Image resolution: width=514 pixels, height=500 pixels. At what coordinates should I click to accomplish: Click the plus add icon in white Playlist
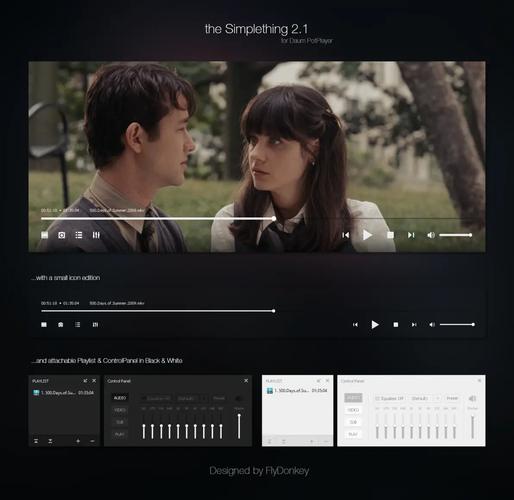(x=311, y=441)
